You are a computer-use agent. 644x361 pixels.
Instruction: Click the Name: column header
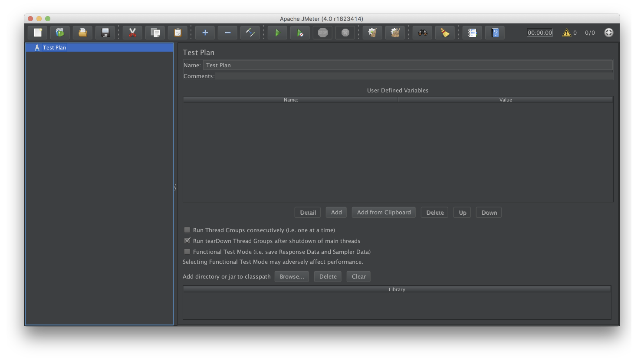pos(291,100)
